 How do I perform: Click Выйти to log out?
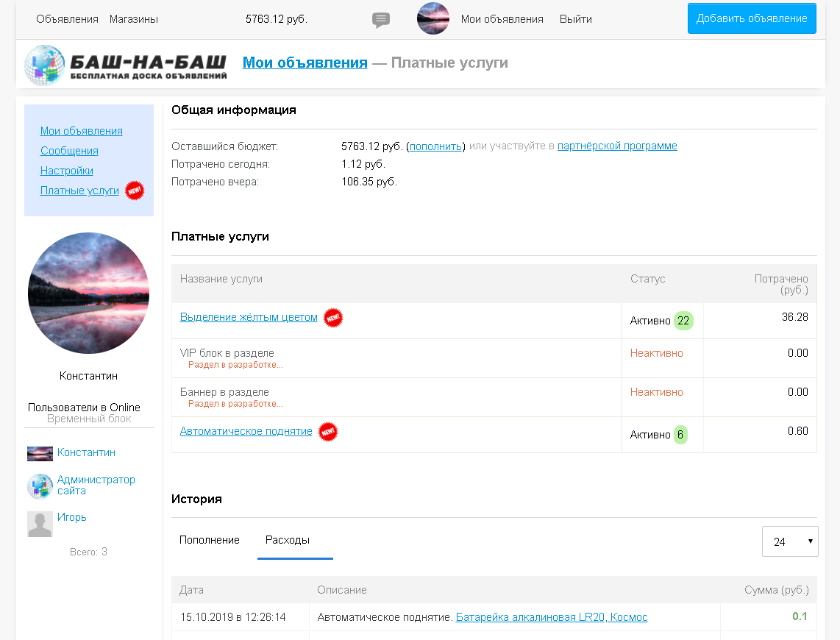click(576, 19)
